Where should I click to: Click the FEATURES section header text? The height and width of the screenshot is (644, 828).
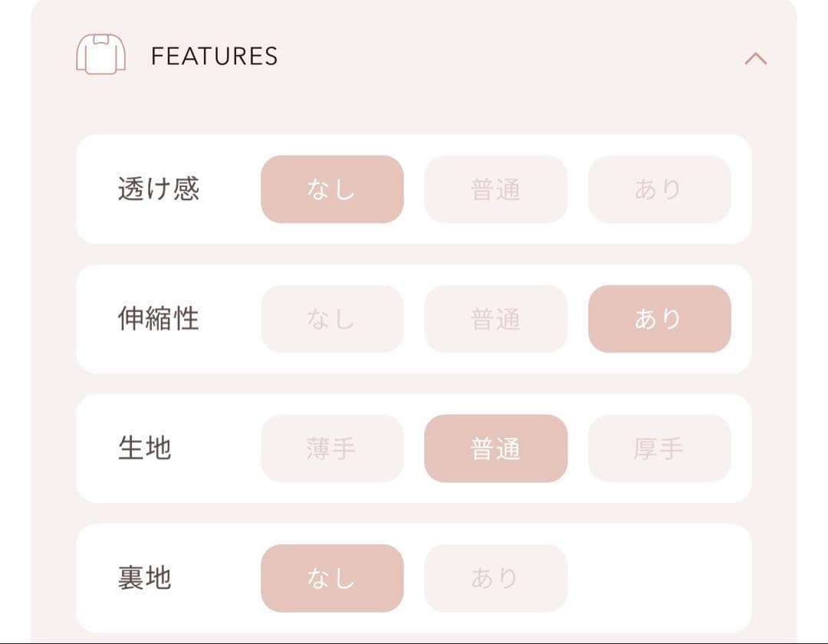(215, 55)
